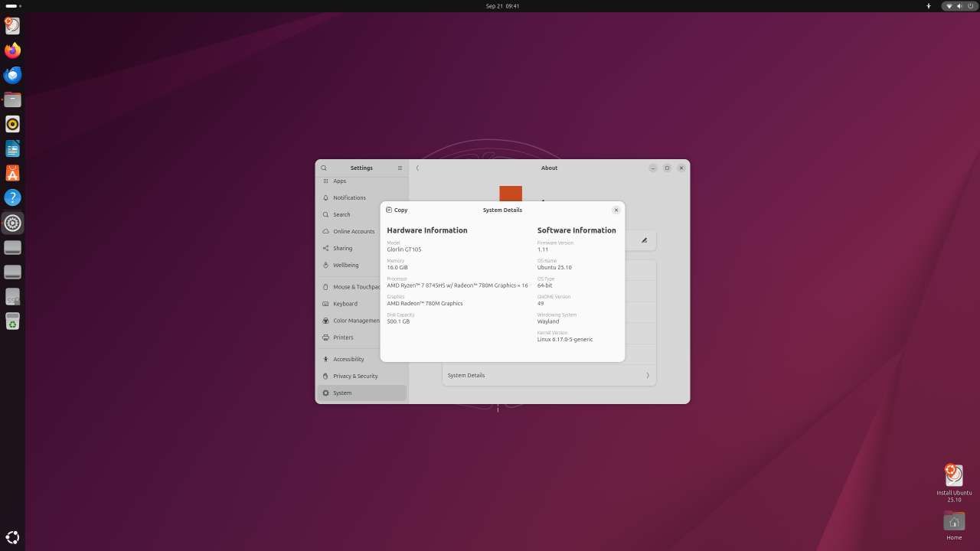Open Firefox from the dock
Screen dimensions: 980x551
coord(12,51)
